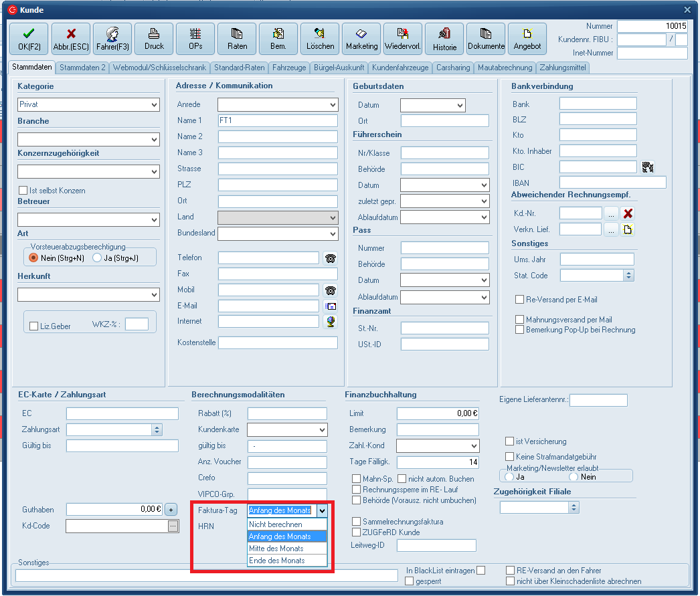Open the Fahrer(F3) driver dialog
700x596 pixels.
pos(112,39)
